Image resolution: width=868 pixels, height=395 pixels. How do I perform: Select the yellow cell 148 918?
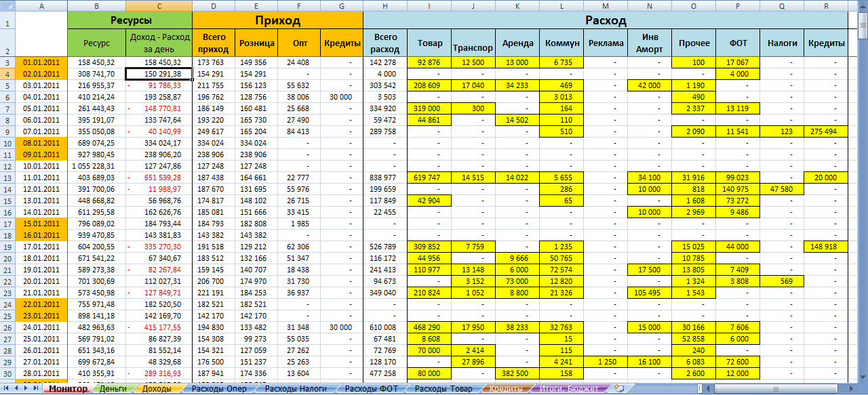coord(826,247)
